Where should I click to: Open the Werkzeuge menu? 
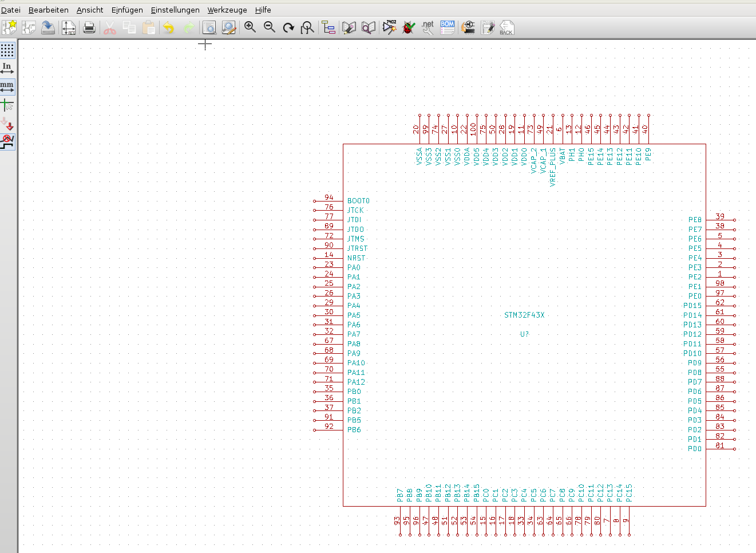pos(227,10)
